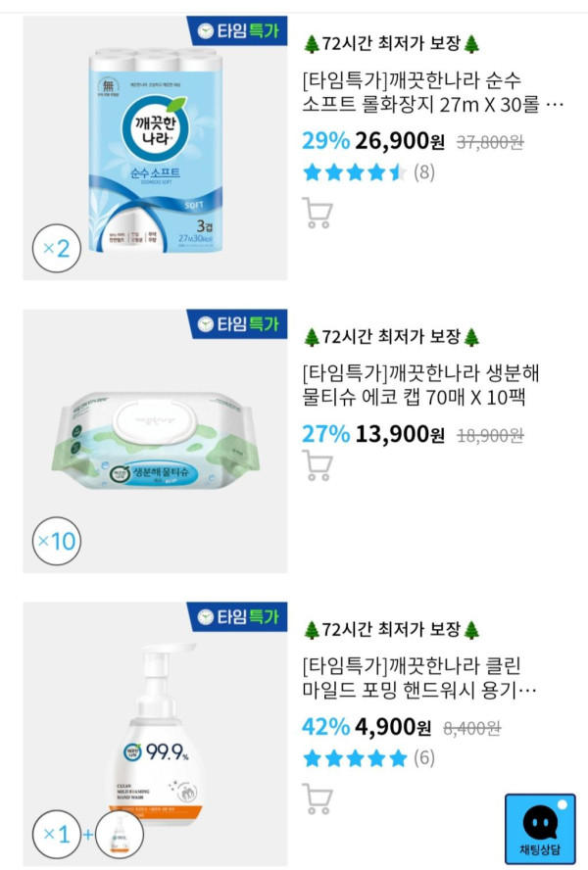Screen dimensions: 588x870
Task: Tap the ×1 quantity badge
Action: pyautogui.click(x=56, y=835)
